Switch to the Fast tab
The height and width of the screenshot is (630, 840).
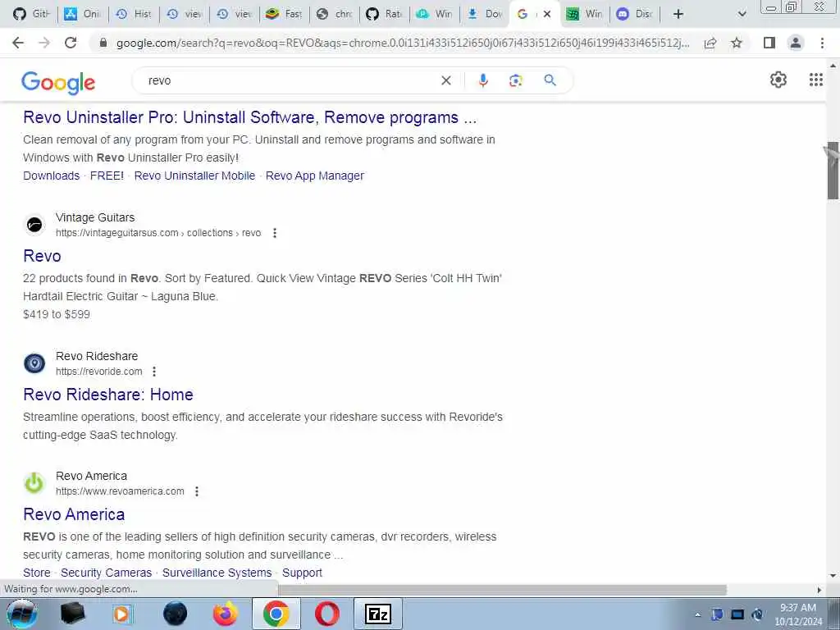285,14
